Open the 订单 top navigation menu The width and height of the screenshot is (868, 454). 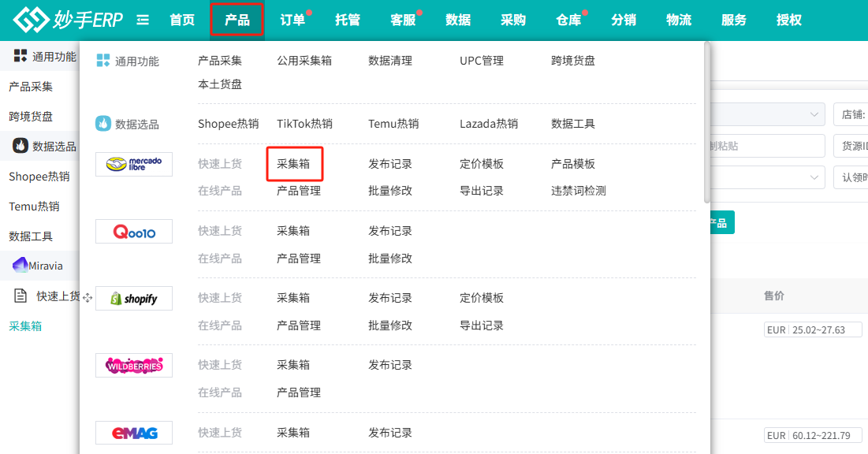[292, 20]
